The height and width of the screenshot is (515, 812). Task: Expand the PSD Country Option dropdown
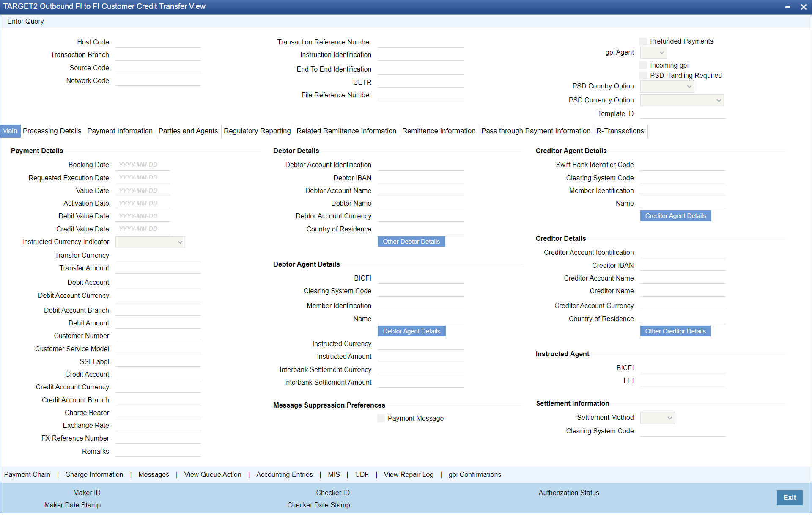[x=667, y=86]
